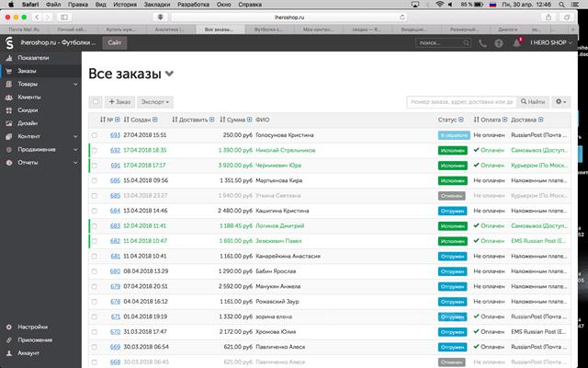This screenshot has height=368, width=588.
Task: Click Safari reload page icon
Action: [x=402, y=17]
